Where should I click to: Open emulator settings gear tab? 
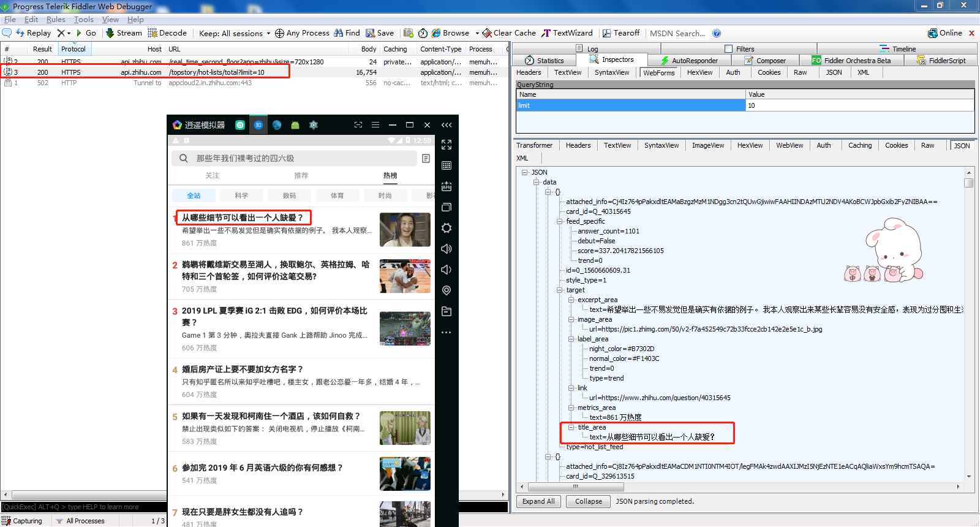pyautogui.click(x=314, y=125)
